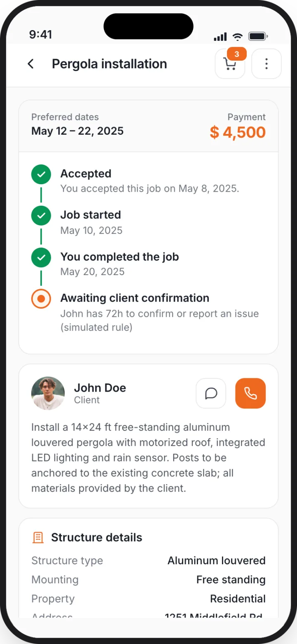The width and height of the screenshot is (297, 644).
Task: Go back using the left arrow
Action: 31,64
